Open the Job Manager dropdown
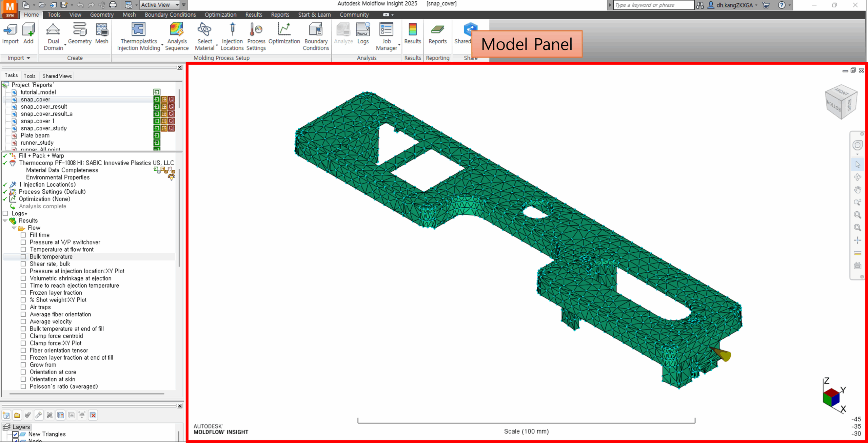The width and height of the screenshot is (868, 443). pyautogui.click(x=399, y=45)
